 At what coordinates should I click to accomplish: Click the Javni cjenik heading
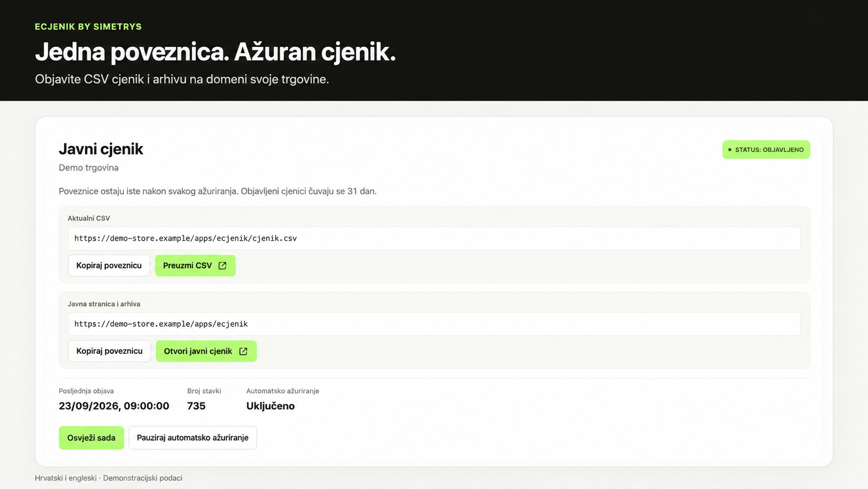click(101, 149)
